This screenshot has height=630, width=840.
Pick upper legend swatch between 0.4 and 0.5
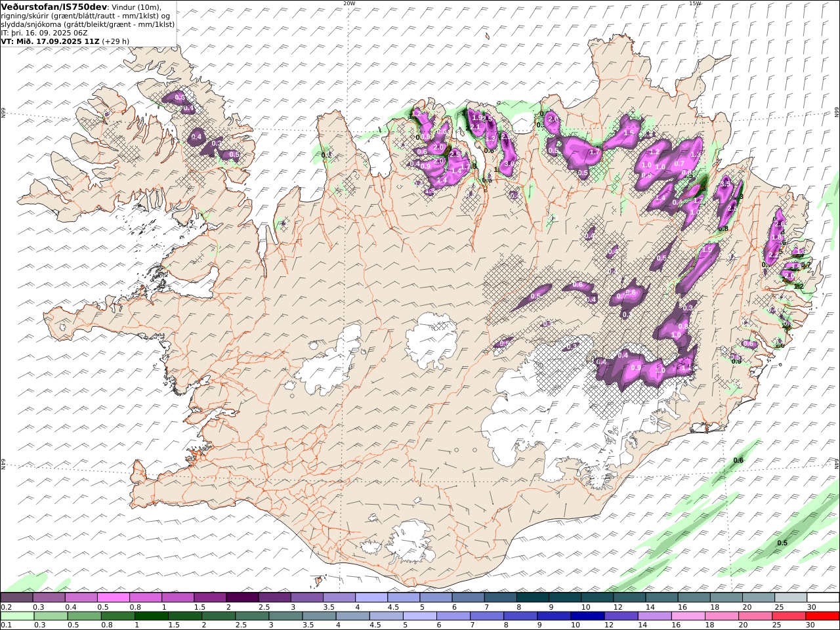(81, 598)
